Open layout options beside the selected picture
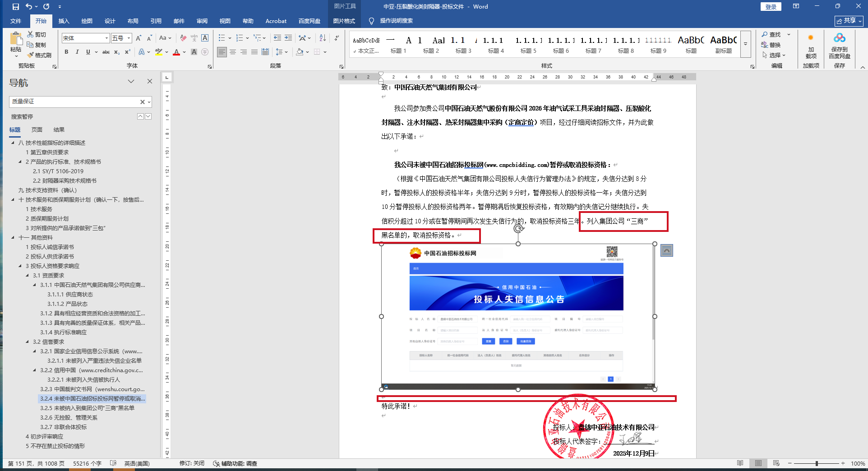The height and width of the screenshot is (471, 868). pos(667,250)
